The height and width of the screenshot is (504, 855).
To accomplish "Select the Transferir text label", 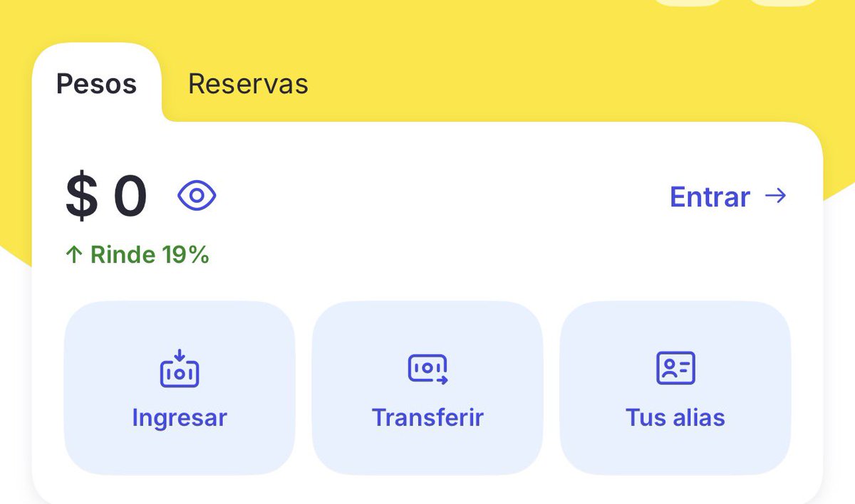I will [427, 417].
